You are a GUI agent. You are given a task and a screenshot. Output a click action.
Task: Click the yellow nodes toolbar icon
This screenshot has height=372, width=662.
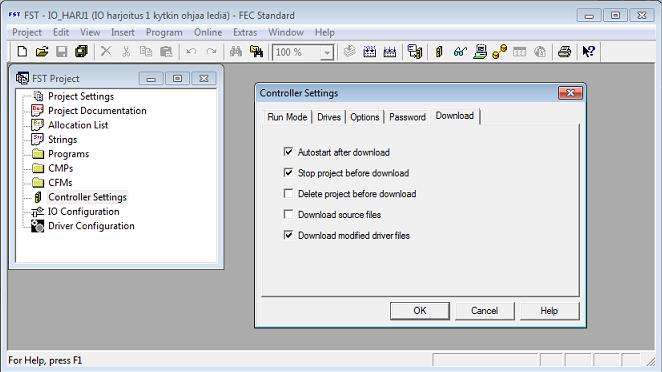499,52
